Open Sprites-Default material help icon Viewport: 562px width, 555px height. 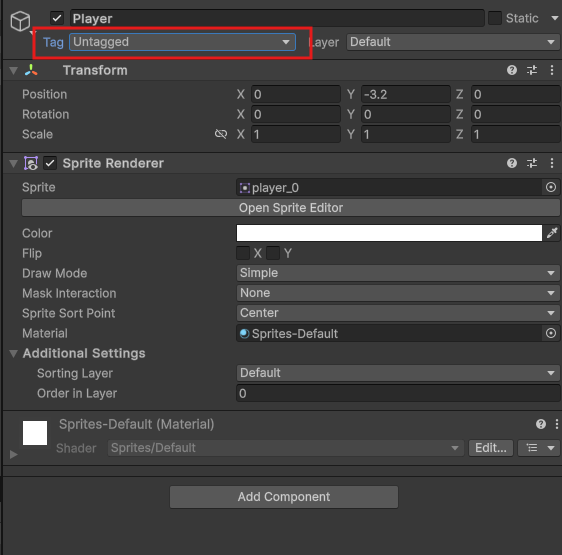pos(541,424)
